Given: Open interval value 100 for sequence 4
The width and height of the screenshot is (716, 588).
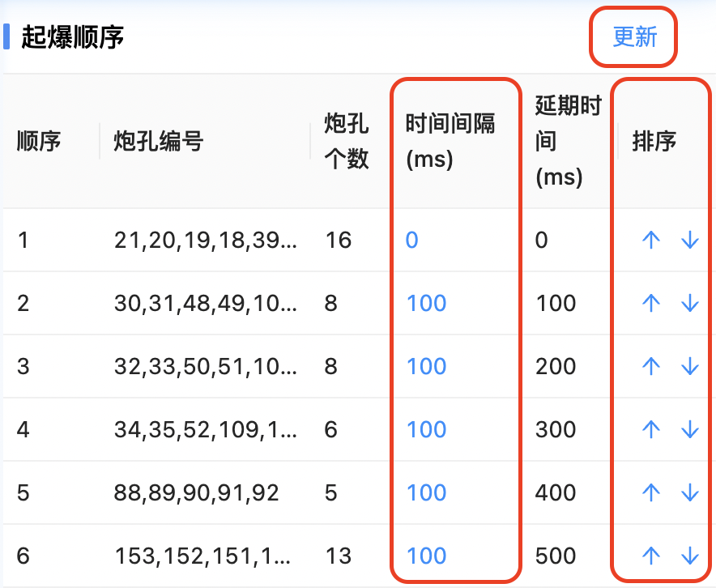Looking at the screenshot, I should pyautogui.click(x=426, y=429).
